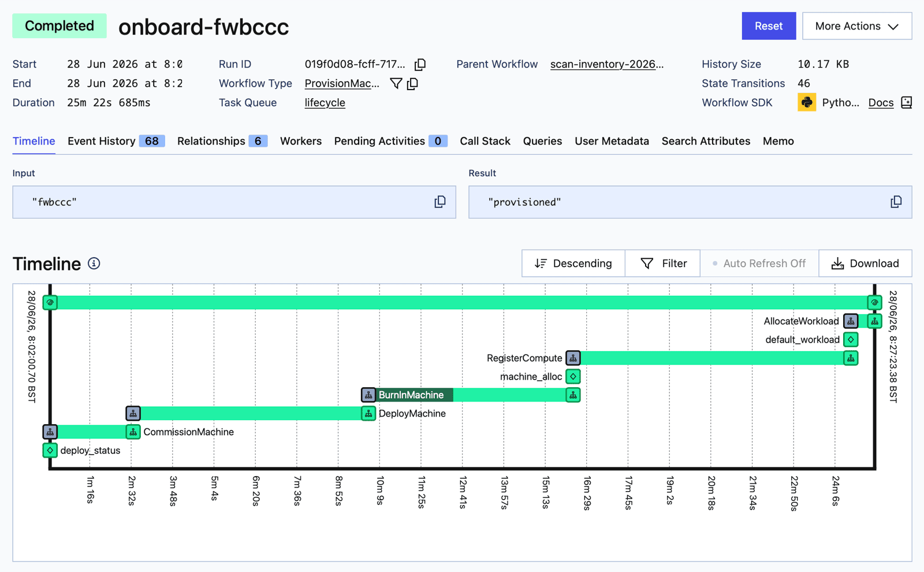Select the default_workload marker icon
The image size is (924, 572).
coord(851,339)
